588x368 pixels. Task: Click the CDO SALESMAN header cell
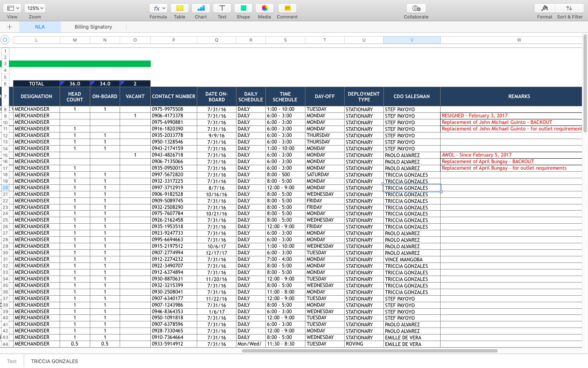(x=412, y=96)
